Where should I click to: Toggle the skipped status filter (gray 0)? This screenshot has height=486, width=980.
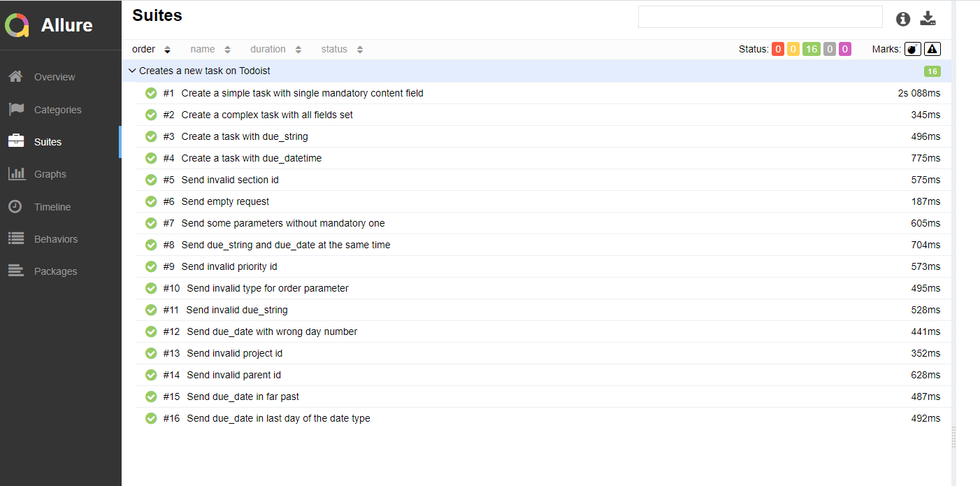(x=830, y=49)
